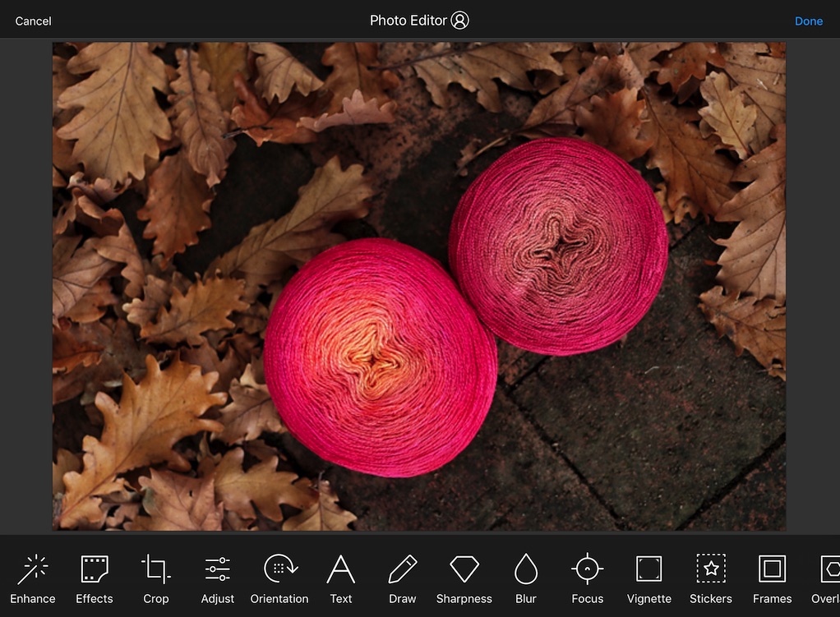This screenshot has height=617, width=840.
Task: Tap Done to save edits
Action: (x=809, y=21)
